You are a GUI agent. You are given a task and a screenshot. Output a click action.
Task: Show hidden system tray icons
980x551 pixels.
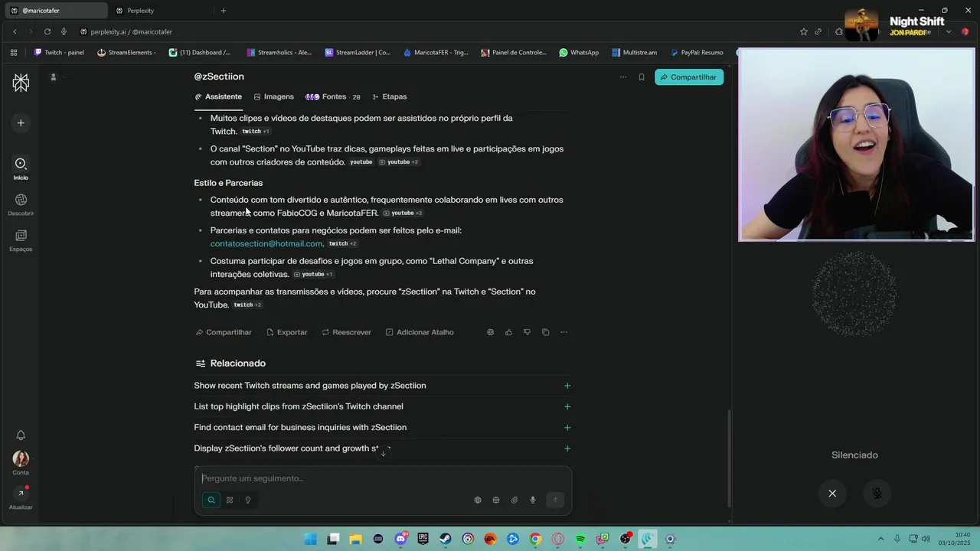(880, 539)
